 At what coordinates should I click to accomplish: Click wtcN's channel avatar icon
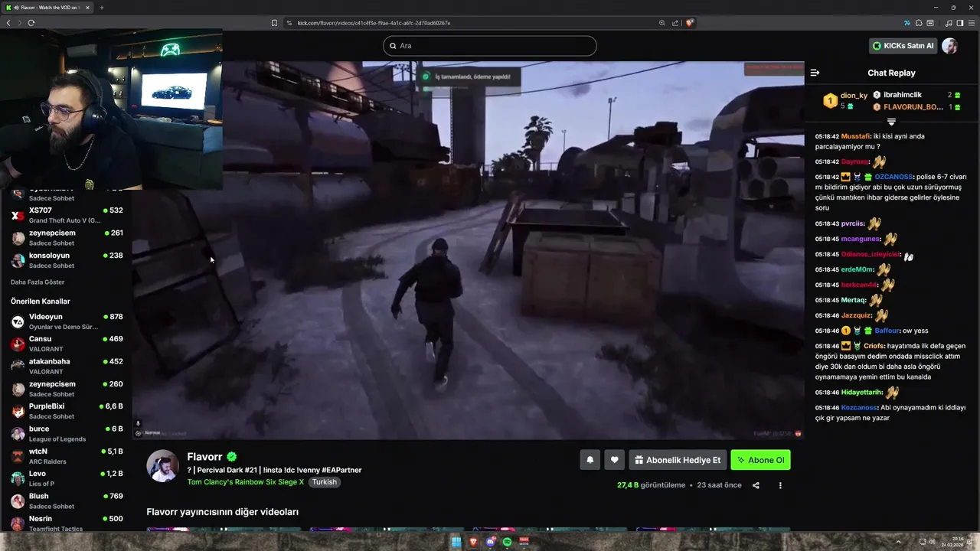[x=18, y=456]
